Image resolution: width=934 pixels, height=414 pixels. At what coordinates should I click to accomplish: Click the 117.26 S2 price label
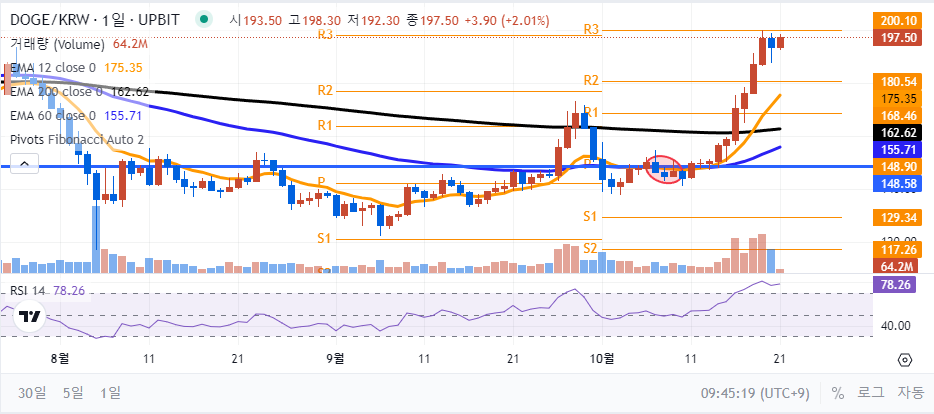click(x=899, y=249)
